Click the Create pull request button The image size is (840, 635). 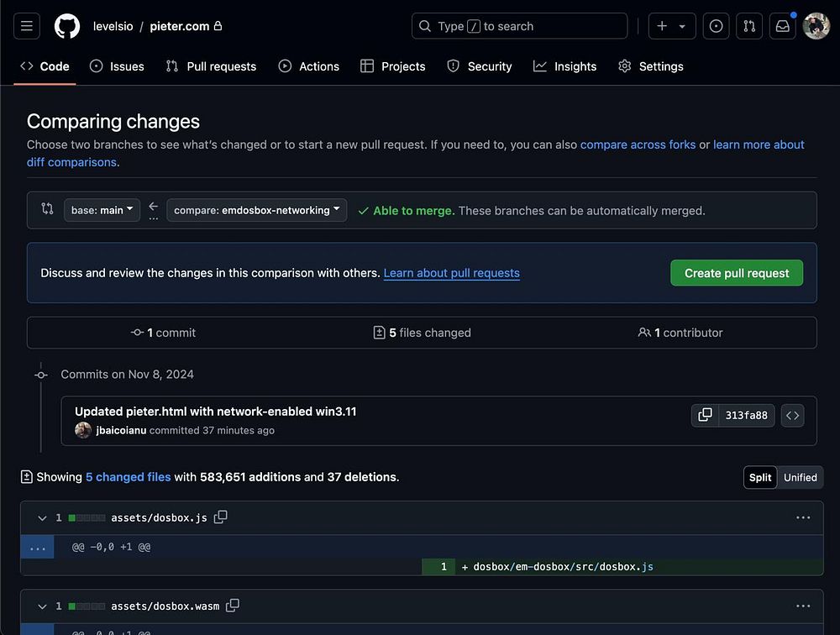click(736, 273)
